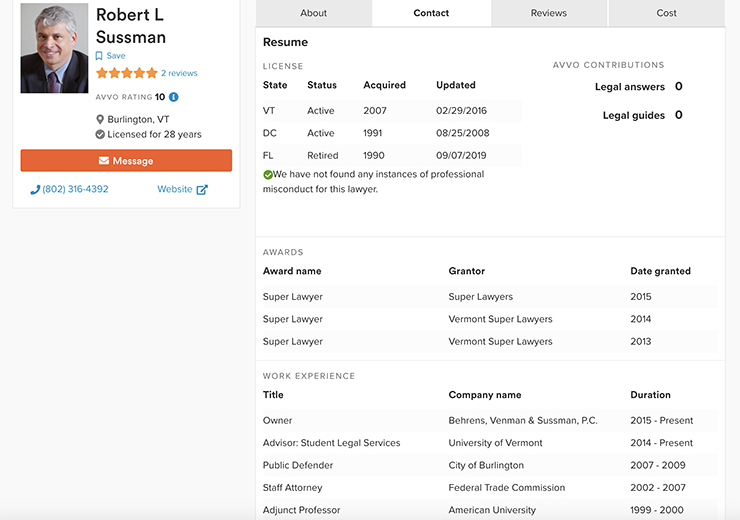Switch to the Contact tab

tap(431, 13)
